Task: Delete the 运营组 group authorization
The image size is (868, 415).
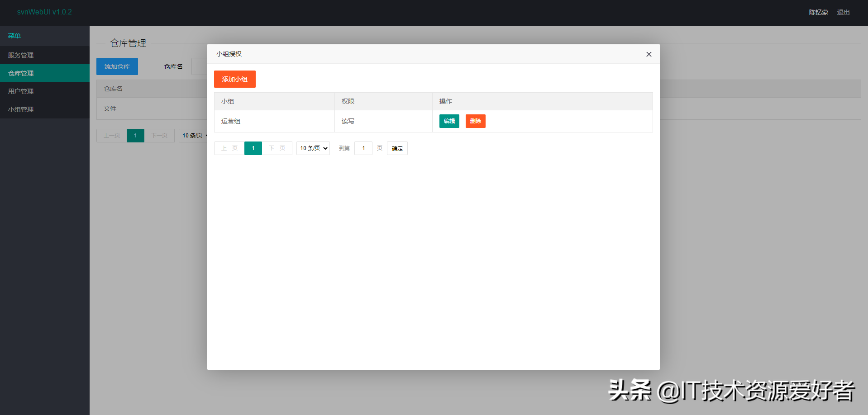Action: click(475, 121)
